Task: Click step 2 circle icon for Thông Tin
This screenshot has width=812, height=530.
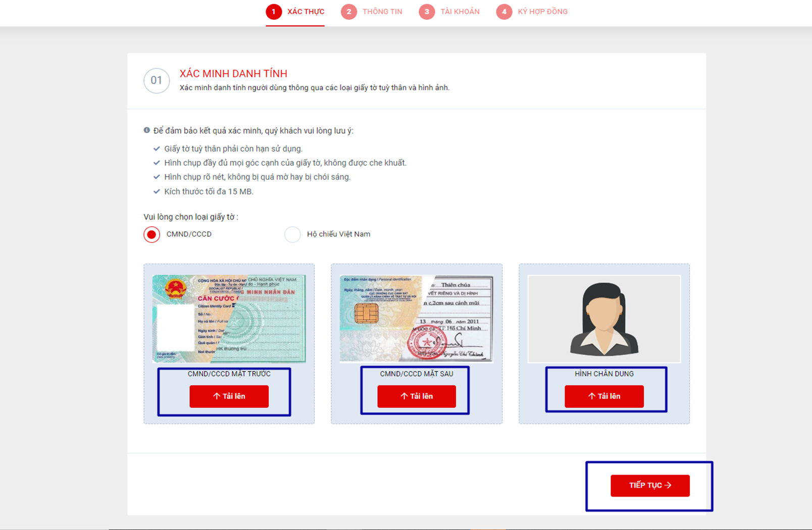Action: (348, 12)
